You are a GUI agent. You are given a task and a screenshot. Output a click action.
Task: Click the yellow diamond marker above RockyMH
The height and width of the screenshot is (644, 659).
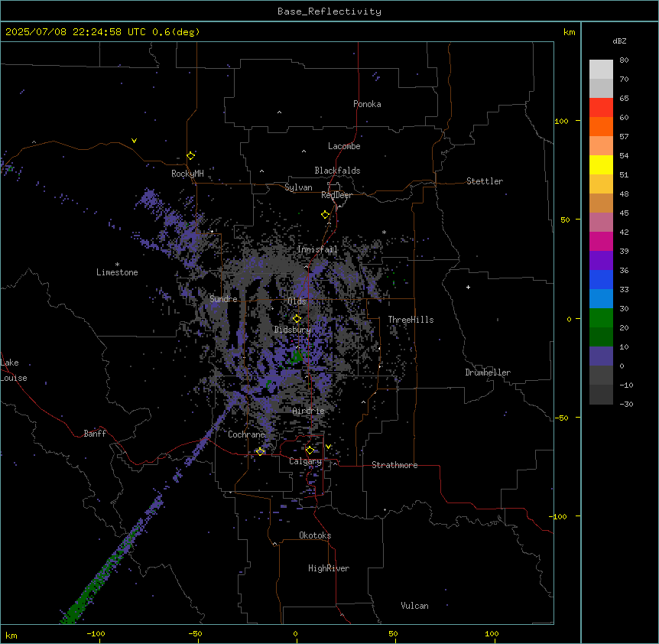click(191, 155)
